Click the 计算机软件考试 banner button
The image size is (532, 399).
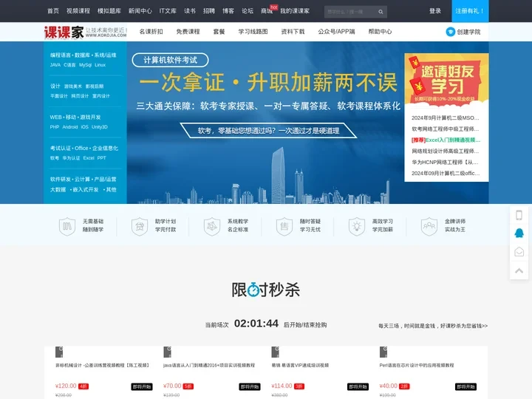[171, 60]
